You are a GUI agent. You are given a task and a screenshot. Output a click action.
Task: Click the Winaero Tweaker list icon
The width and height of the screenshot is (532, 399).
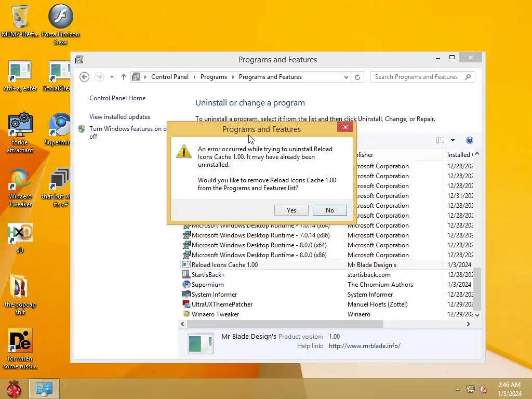point(187,314)
